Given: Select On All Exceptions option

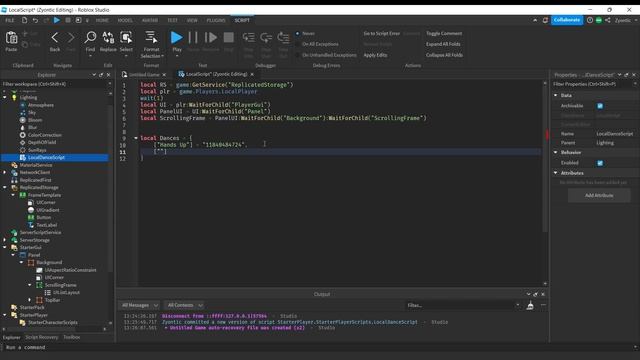Looking at the screenshot, I should (298, 44).
